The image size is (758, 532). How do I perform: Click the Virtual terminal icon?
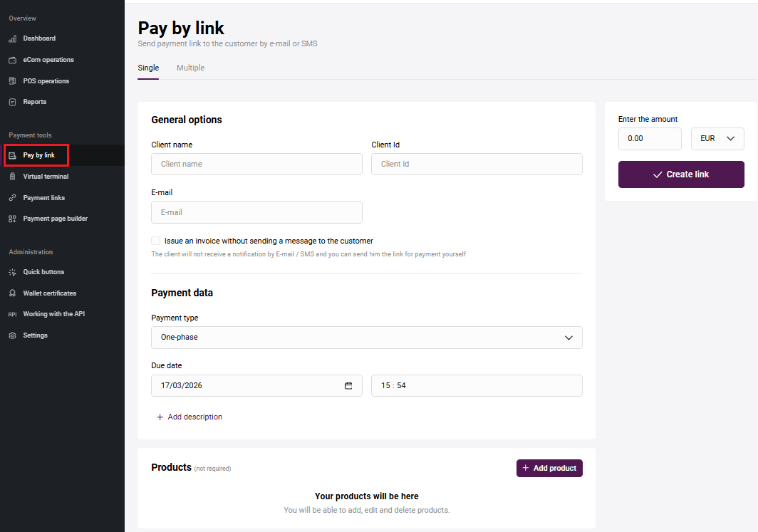[x=12, y=177]
